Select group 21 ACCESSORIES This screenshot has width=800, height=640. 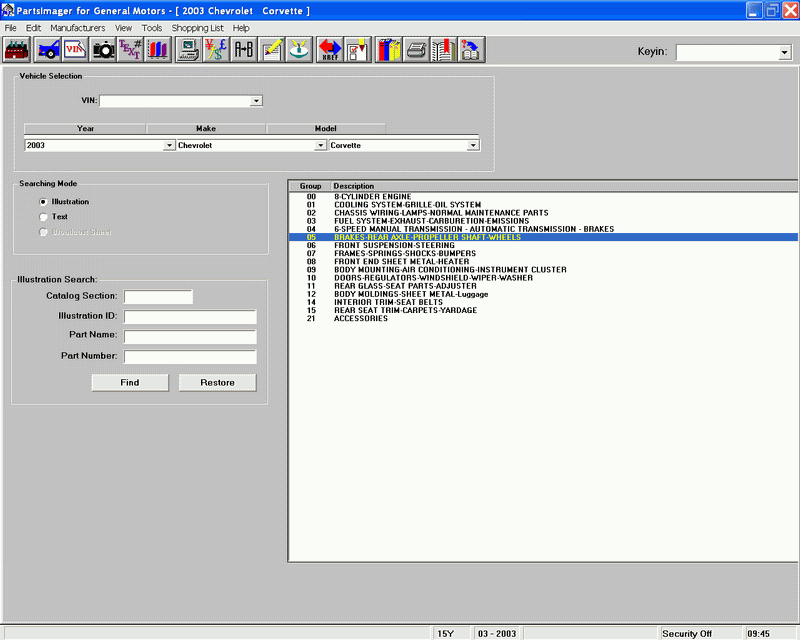pos(543,318)
